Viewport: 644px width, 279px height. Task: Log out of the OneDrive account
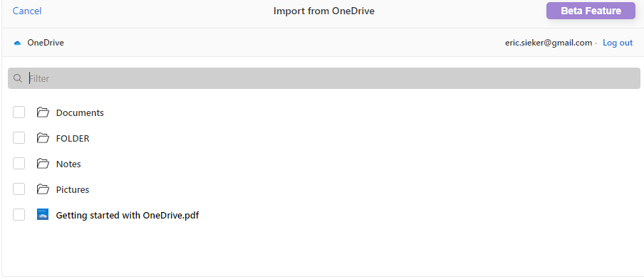(x=618, y=43)
